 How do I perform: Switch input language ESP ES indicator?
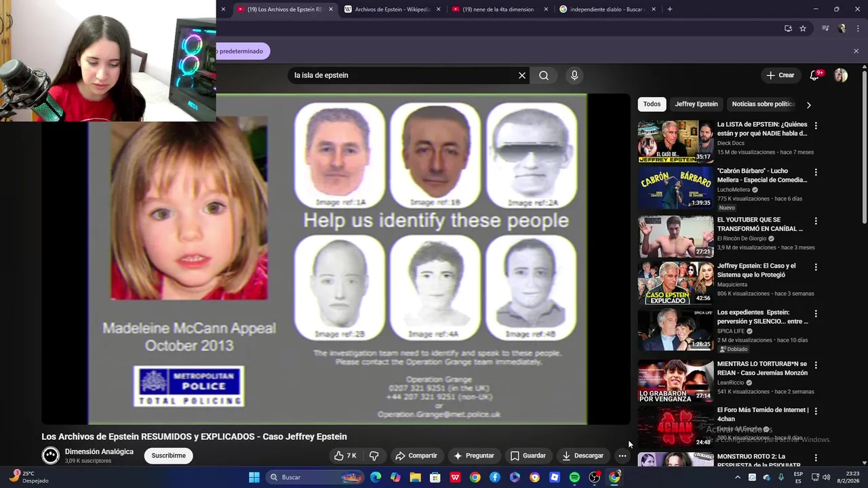tap(798, 477)
